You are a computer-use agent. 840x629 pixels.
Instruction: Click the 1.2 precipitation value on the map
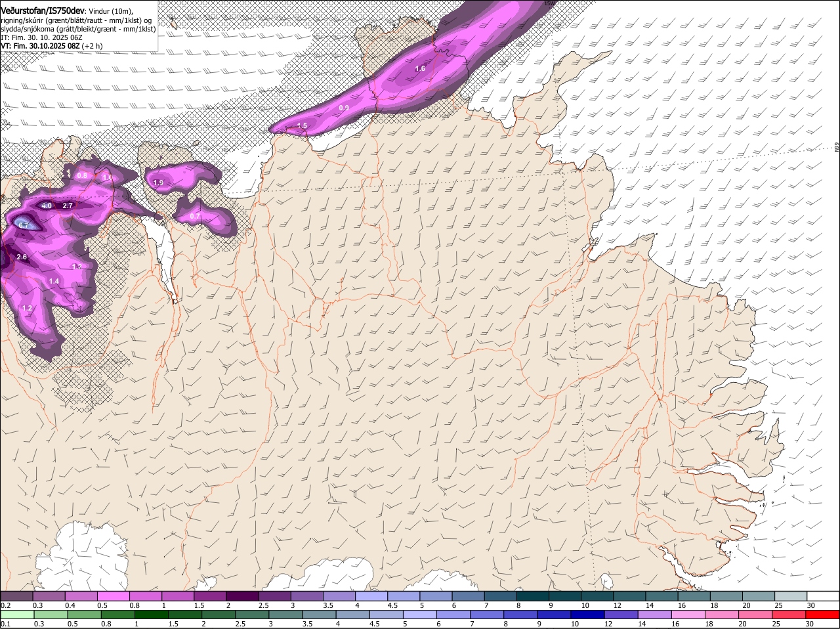point(27,308)
